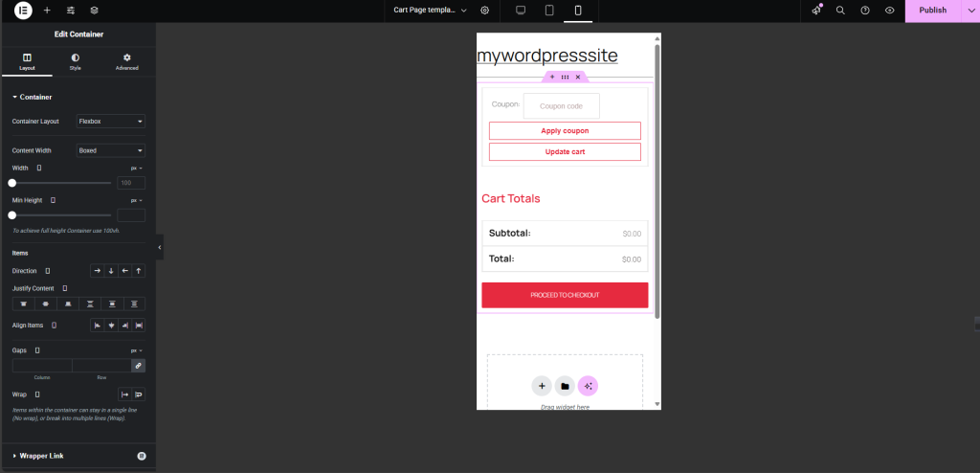Image resolution: width=980 pixels, height=473 pixels.
Task: Choose Wrap option for items
Action: click(139, 394)
